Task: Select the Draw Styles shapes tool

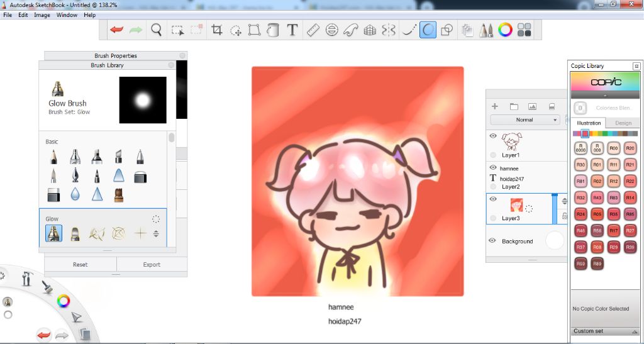Action: click(447, 30)
